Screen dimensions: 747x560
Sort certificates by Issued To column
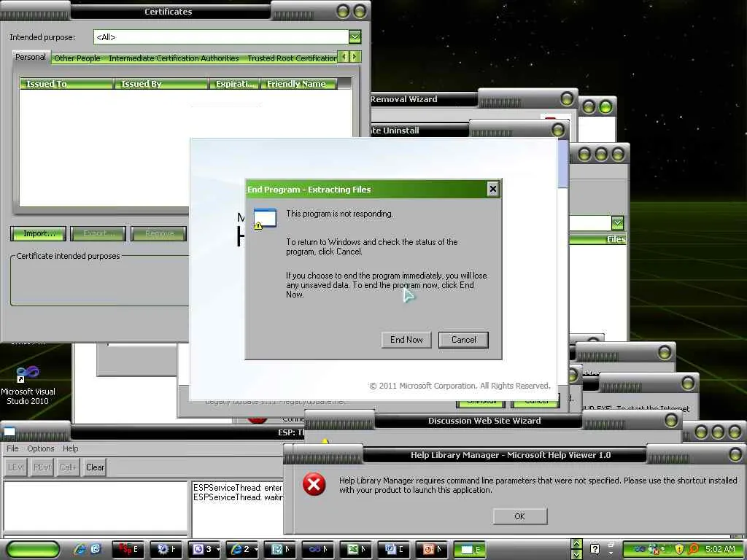pos(66,84)
